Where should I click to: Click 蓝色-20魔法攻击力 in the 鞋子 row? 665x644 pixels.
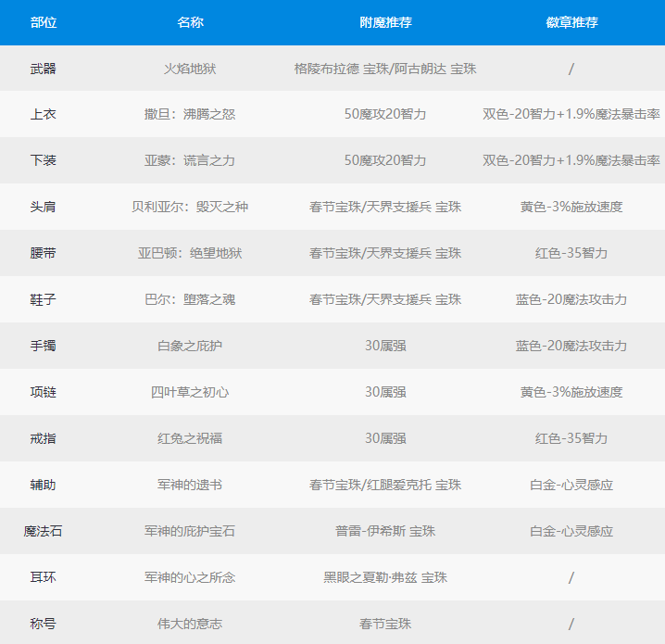tap(571, 299)
